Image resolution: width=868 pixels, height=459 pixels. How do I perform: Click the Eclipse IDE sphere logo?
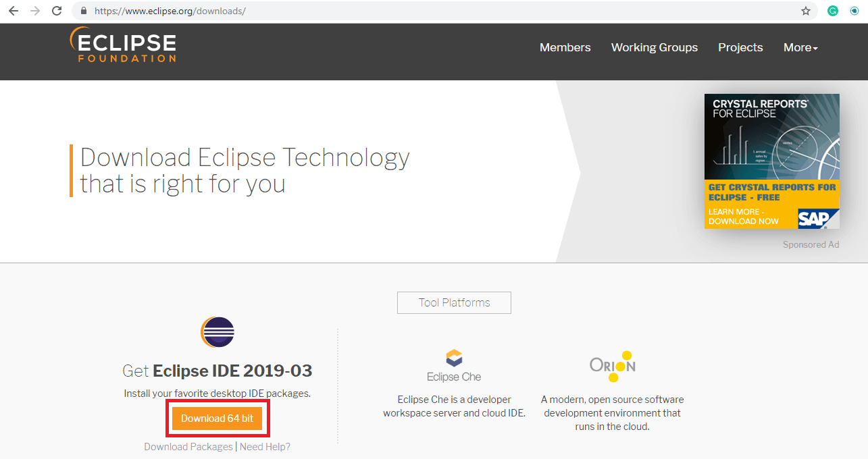tap(218, 331)
